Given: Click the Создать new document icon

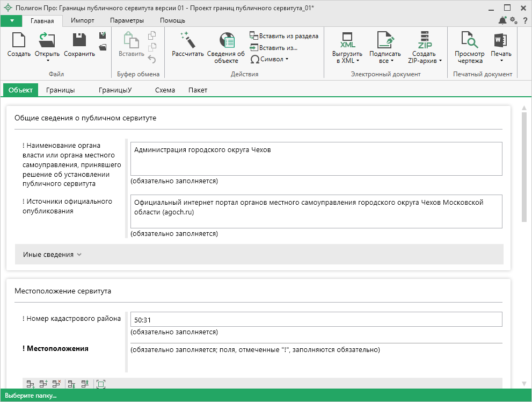Looking at the screenshot, I should point(19,40).
